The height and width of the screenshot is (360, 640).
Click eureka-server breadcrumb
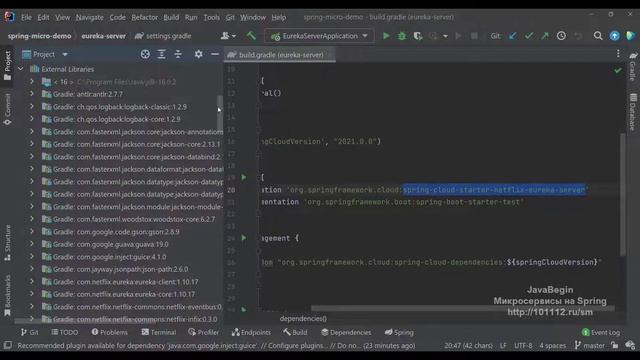pos(104,36)
